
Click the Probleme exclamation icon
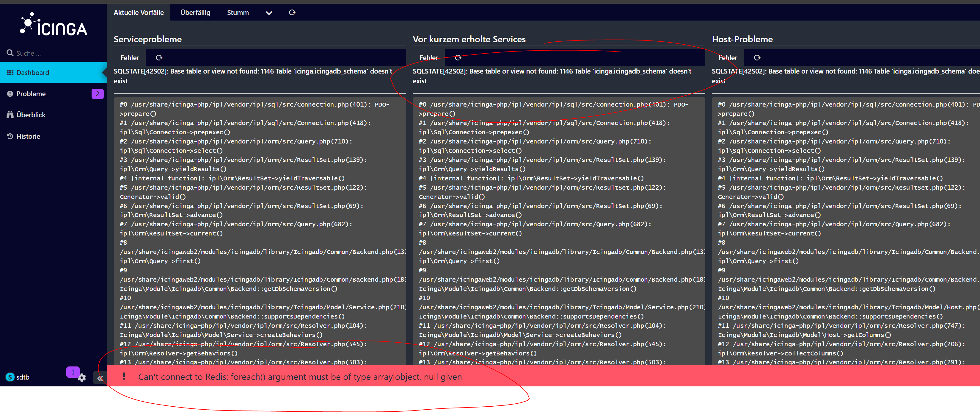click(x=10, y=94)
